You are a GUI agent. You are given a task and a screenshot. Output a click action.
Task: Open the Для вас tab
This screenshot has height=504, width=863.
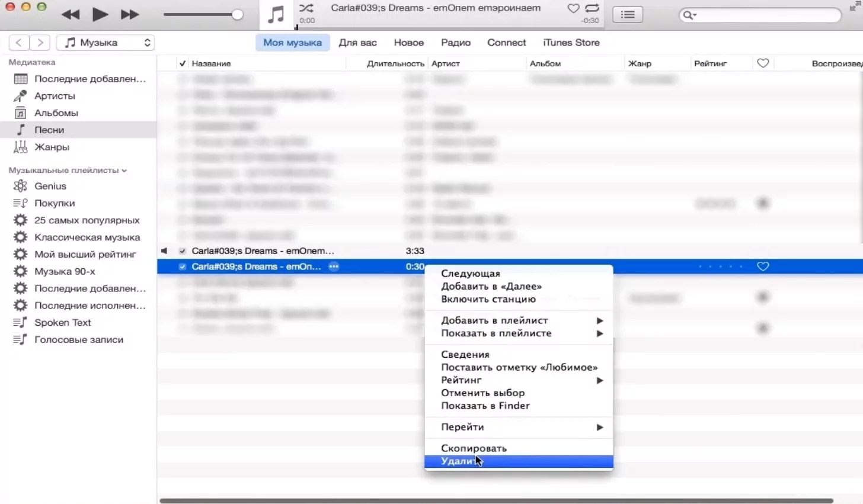358,43
